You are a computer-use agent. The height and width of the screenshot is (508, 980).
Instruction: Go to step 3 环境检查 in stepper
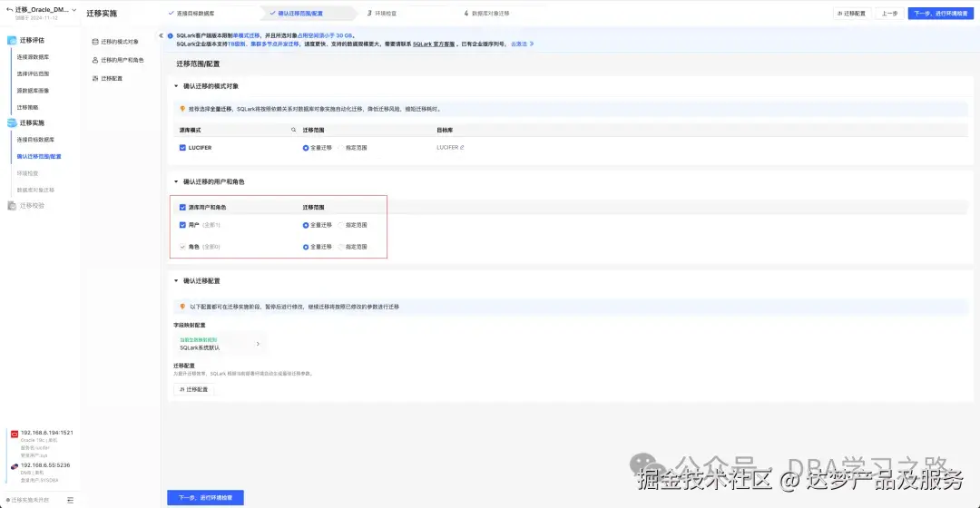[382, 13]
